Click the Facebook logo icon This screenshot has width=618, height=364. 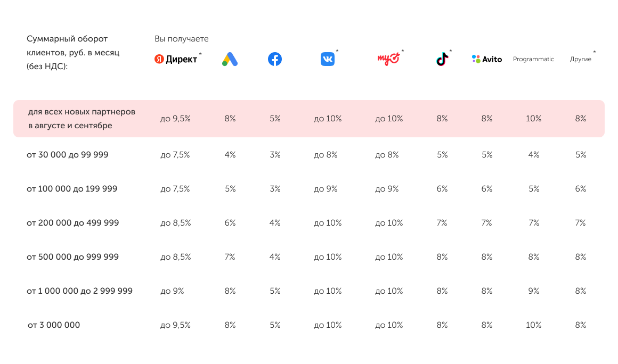click(275, 59)
